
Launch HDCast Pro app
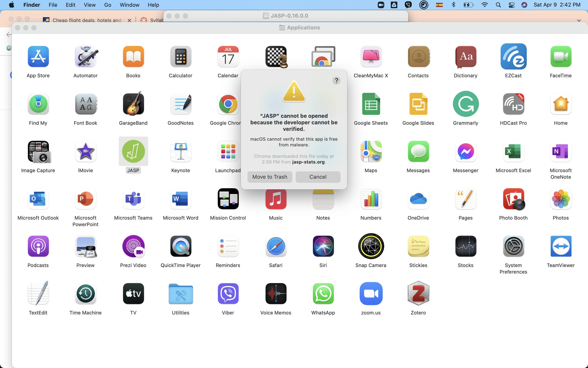(x=513, y=104)
